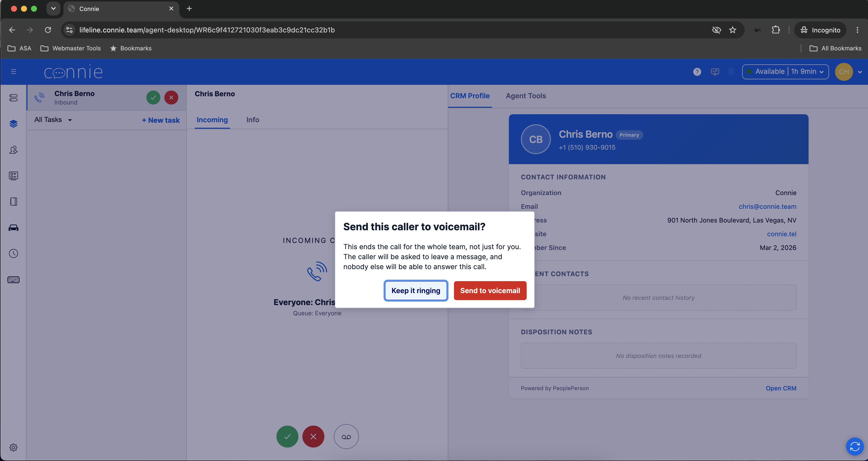Click Keep it ringing button
This screenshot has height=461, width=868.
click(416, 290)
